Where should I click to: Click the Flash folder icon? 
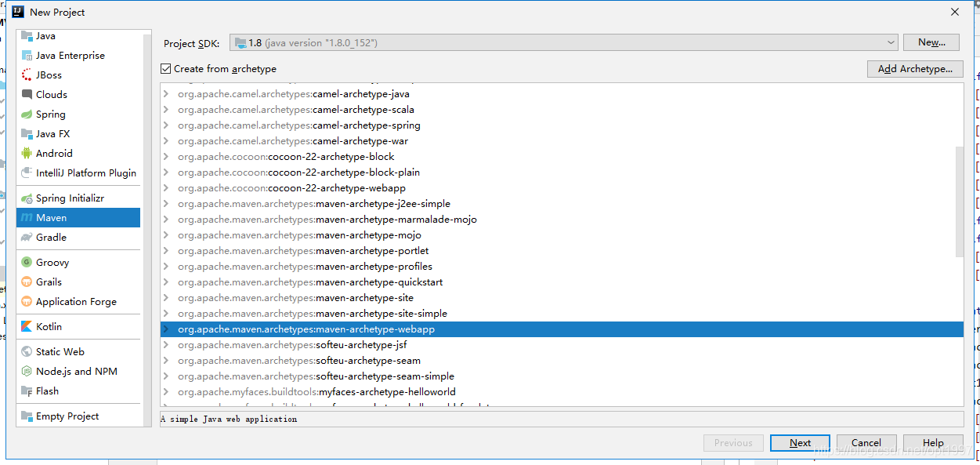pos(27,391)
